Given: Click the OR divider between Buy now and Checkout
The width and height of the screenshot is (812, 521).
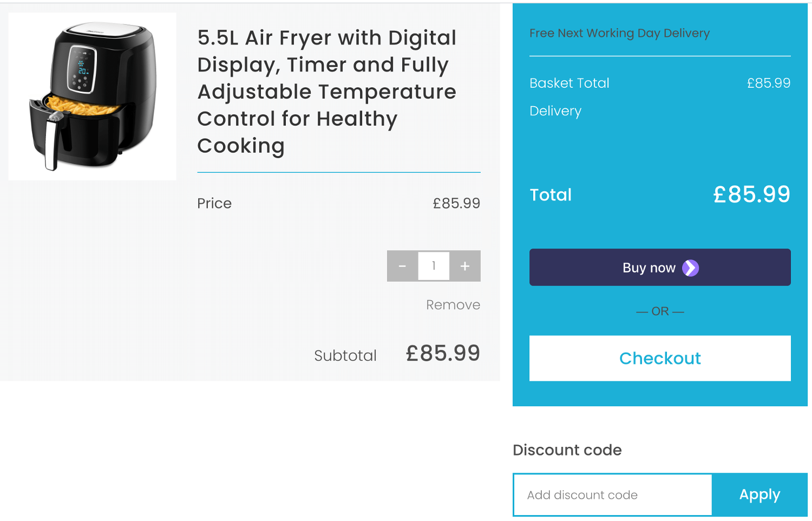Looking at the screenshot, I should (x=659, y=311).
